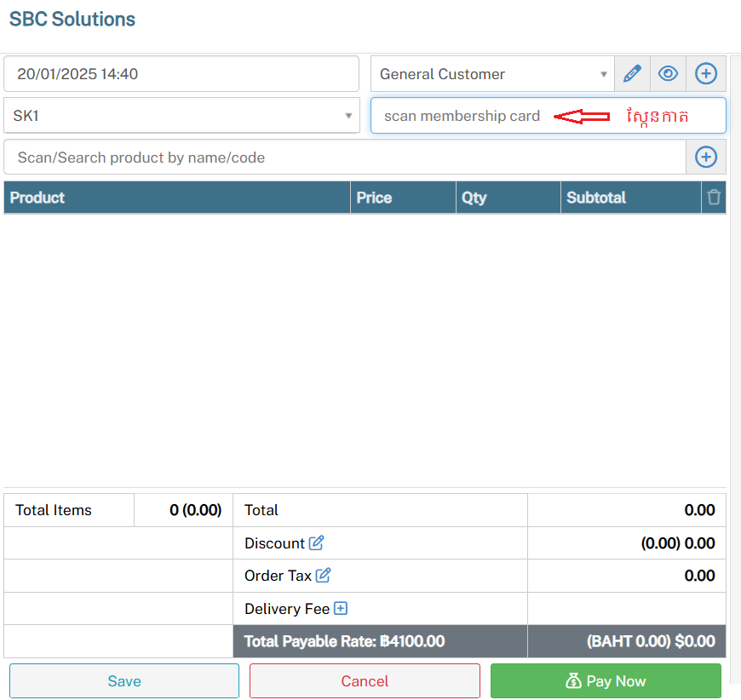The image size is (741, 700).
Task: Open the General Customer dropdown
Action: click(x=491, y=74)
